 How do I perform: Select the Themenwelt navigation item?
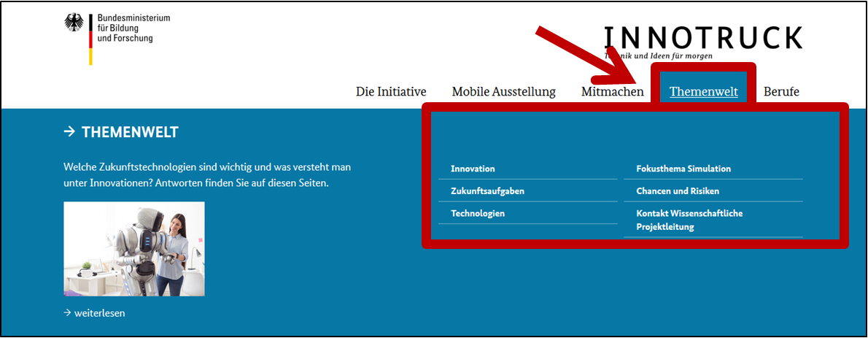point(704,92)
